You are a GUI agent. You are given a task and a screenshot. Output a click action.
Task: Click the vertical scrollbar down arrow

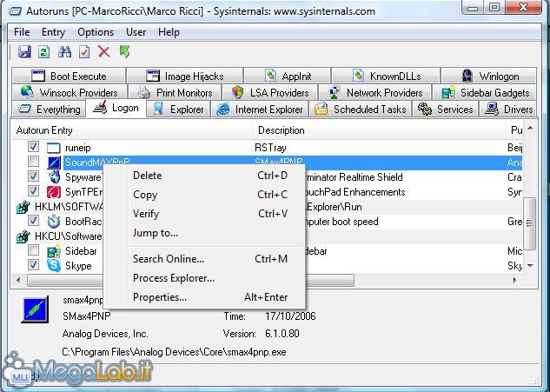click(530, 266)
